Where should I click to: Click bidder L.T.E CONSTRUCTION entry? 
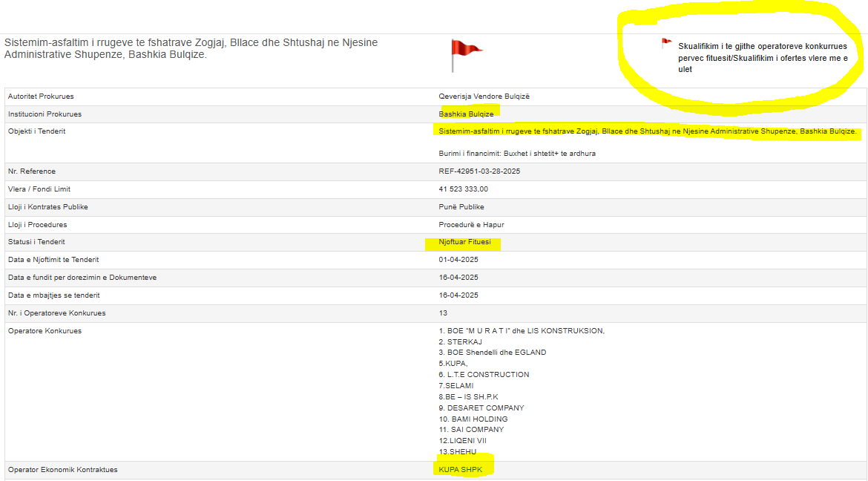click(487, 375)
